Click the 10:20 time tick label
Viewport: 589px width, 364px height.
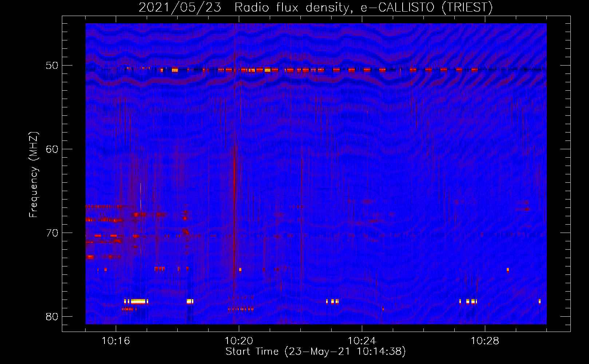coord(239,341)
